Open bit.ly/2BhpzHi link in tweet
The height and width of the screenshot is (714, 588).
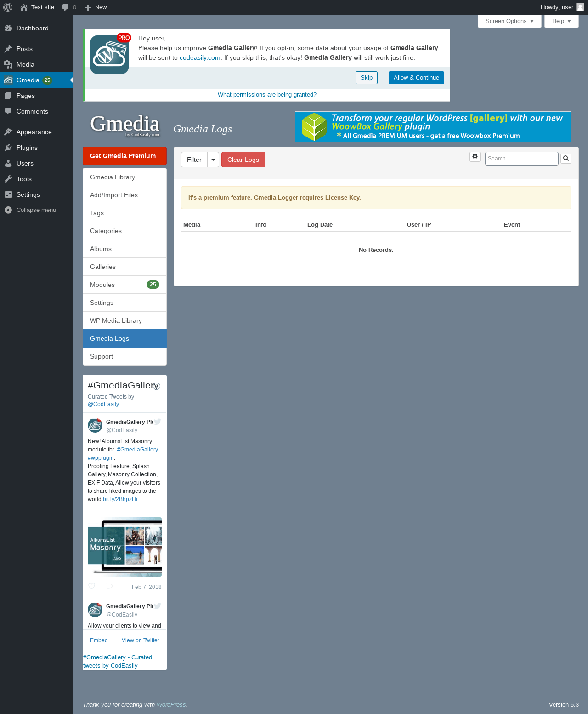click(x=120, y=499)
